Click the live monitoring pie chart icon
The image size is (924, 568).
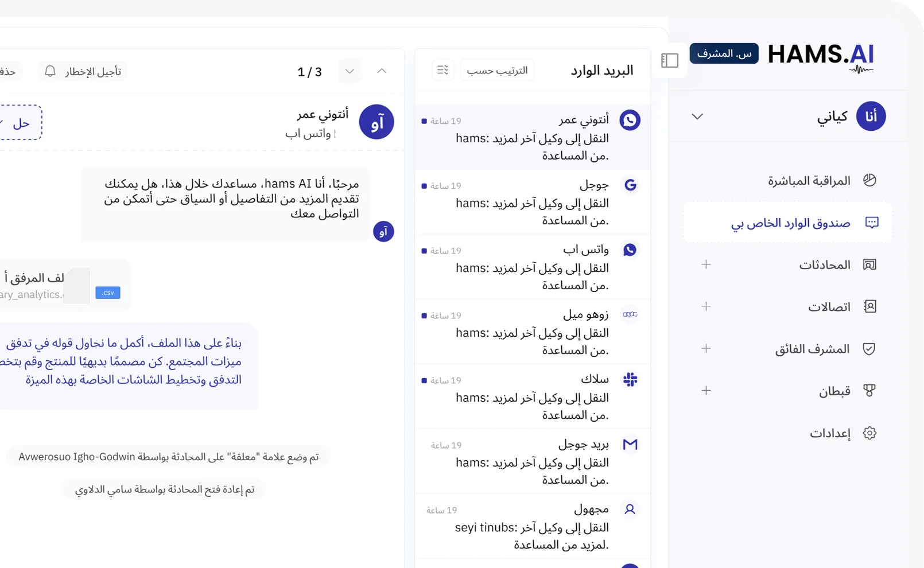[x=869, y=180]
